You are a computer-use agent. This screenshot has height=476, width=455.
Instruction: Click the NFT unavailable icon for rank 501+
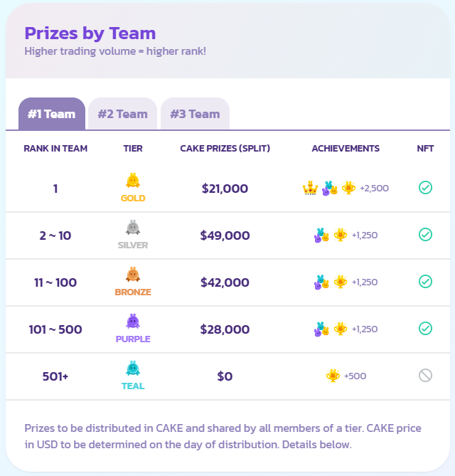(425, 376)
